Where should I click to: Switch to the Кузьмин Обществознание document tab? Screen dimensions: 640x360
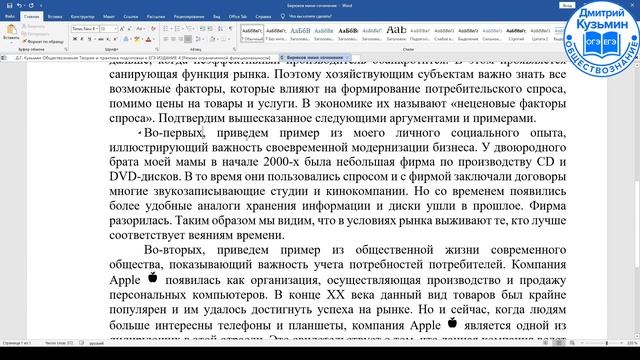142,58
